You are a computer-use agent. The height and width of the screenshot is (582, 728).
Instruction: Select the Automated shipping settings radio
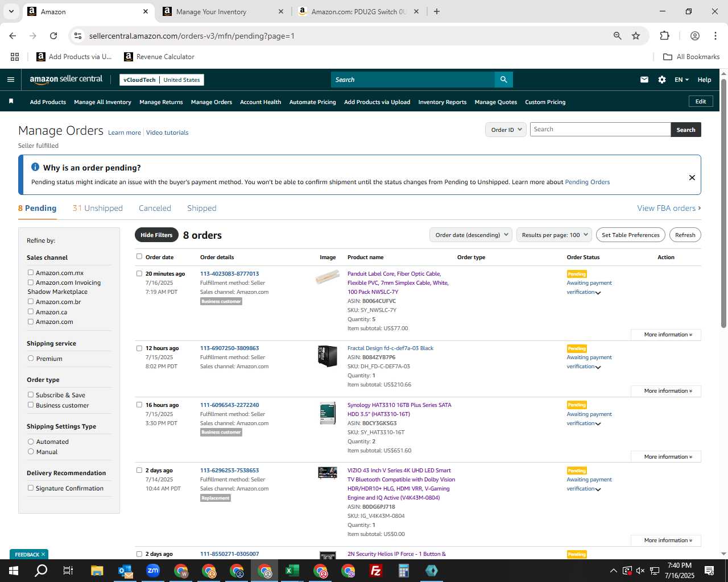pyautogui.click(x=31, y=441)
